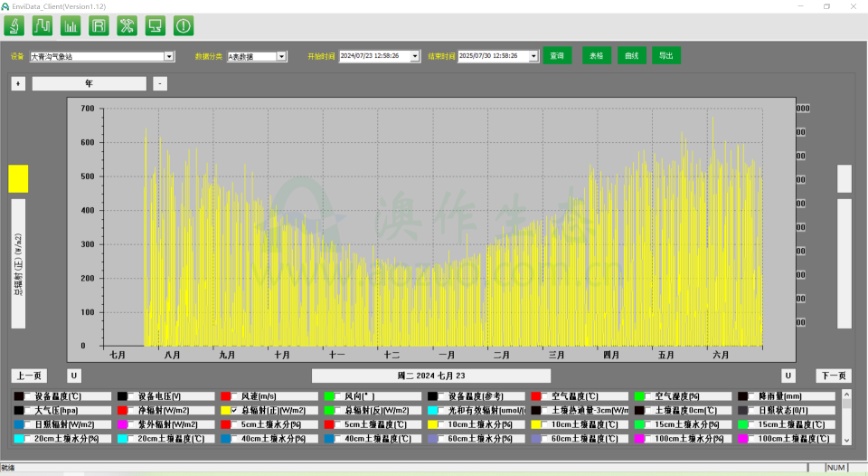Image resolution: width=868 pixels, height=476 pixels.
Task: Open the bar chart statistics icon
Action: pos(71,26)
